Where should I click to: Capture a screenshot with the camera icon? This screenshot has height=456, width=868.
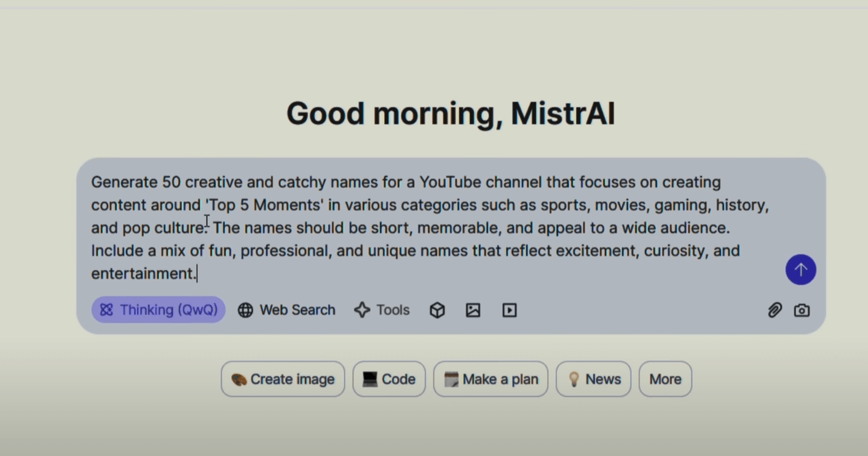[x=802, y=310]
